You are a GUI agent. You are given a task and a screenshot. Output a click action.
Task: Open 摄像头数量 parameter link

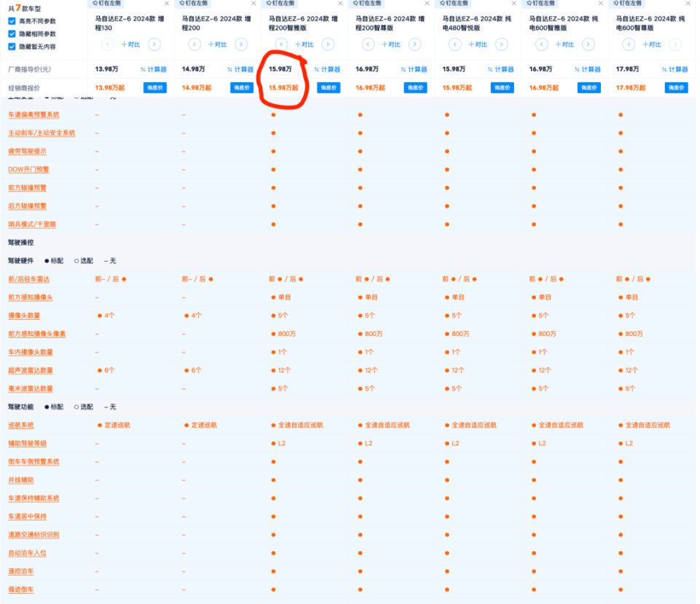24,315
